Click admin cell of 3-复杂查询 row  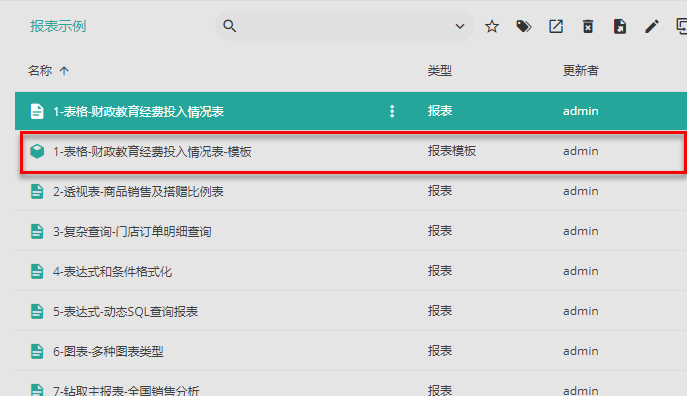581,231
